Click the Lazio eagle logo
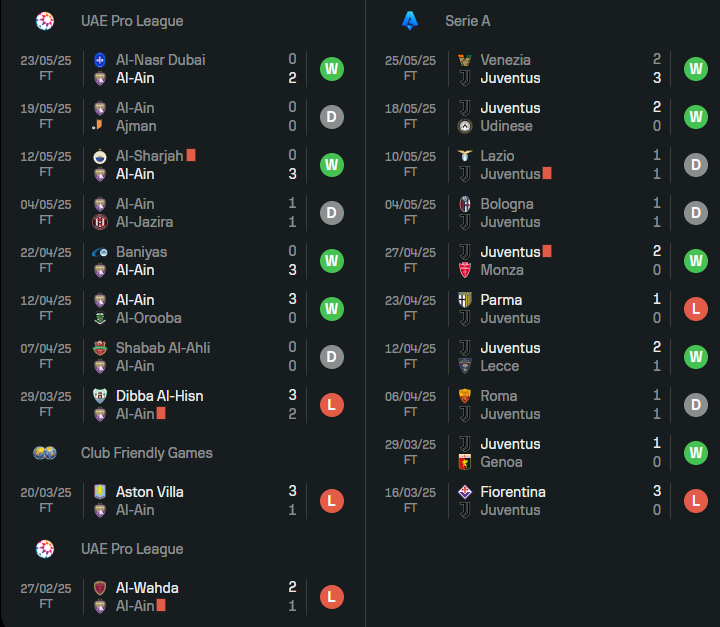The height and width of the screenshot is (627, 720). tap(465, 156)
